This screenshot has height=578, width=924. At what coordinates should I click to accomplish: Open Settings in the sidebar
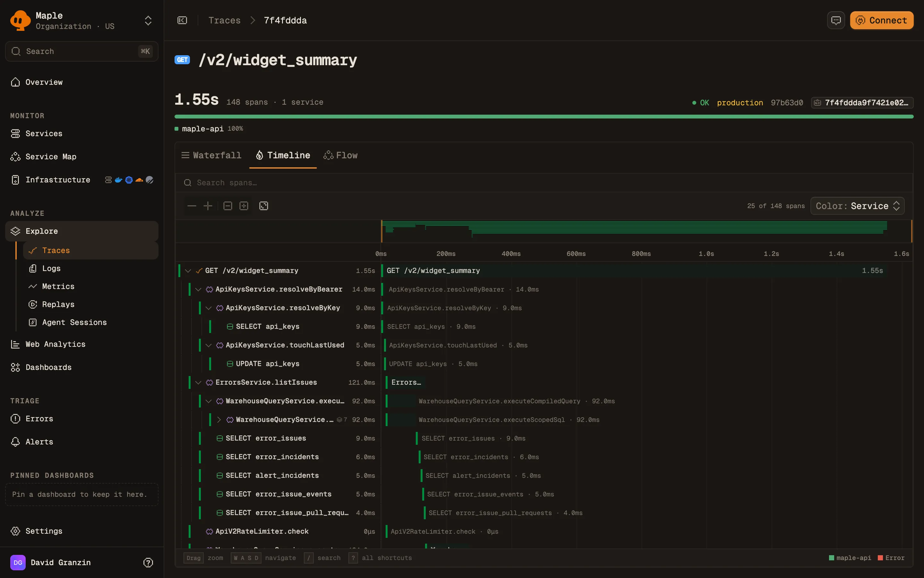click(82, 531)
